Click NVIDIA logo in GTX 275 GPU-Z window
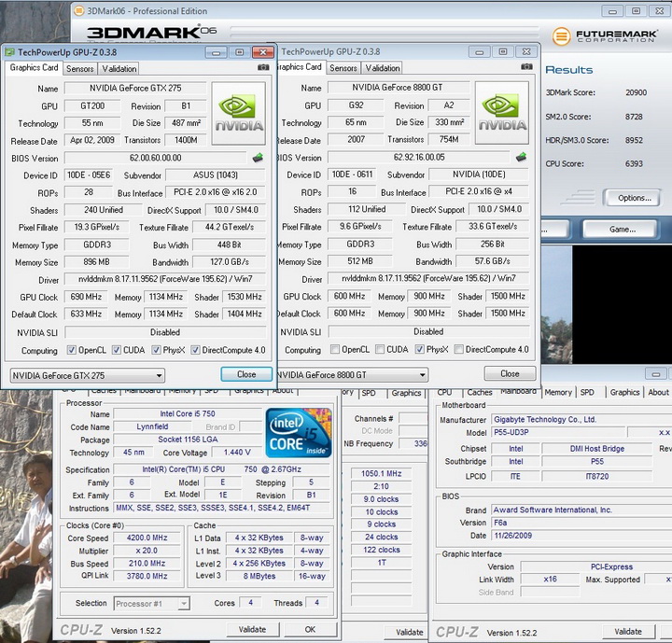Screen dimensions: 672x643 (239, 114)
